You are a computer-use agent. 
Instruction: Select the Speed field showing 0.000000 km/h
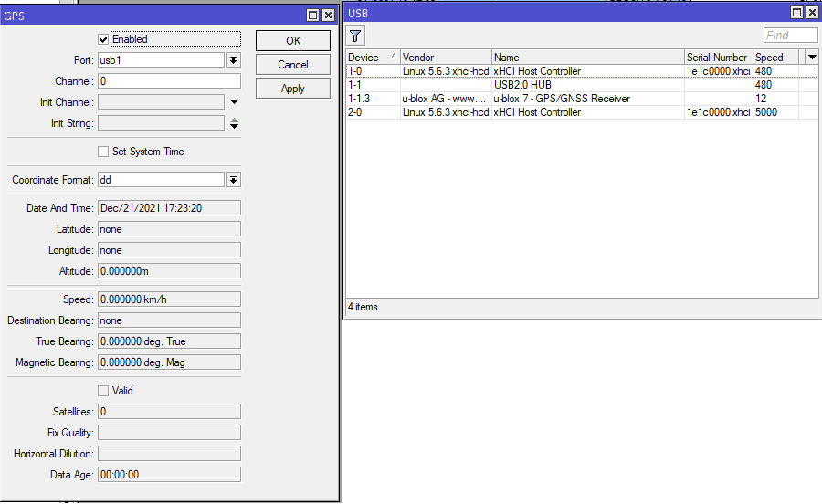coord(169,299)
